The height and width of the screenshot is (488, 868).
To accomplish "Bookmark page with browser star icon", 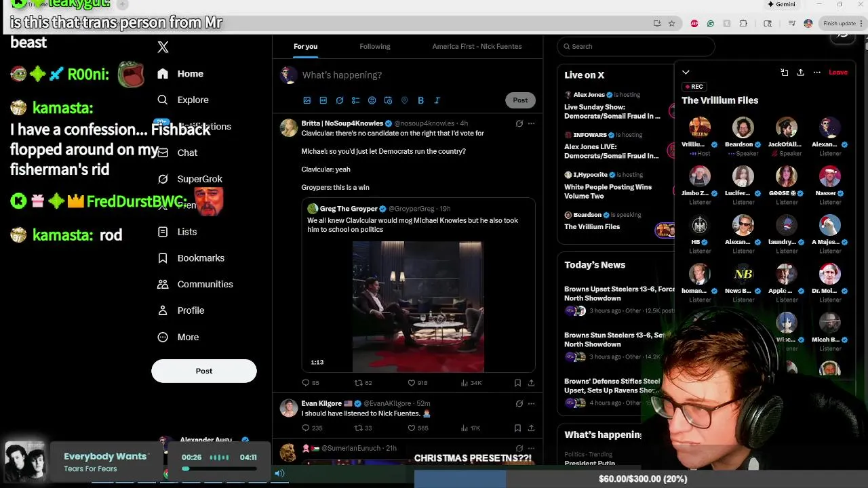I will coord(671,23).
